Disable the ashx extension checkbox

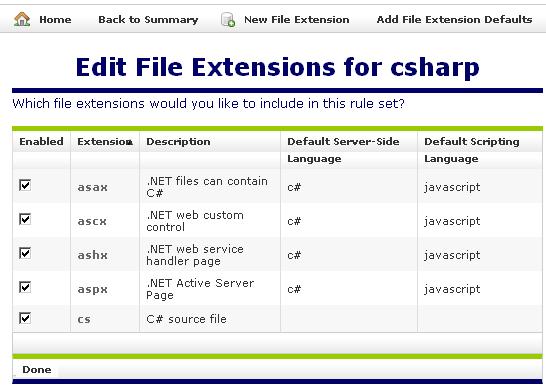25,253
